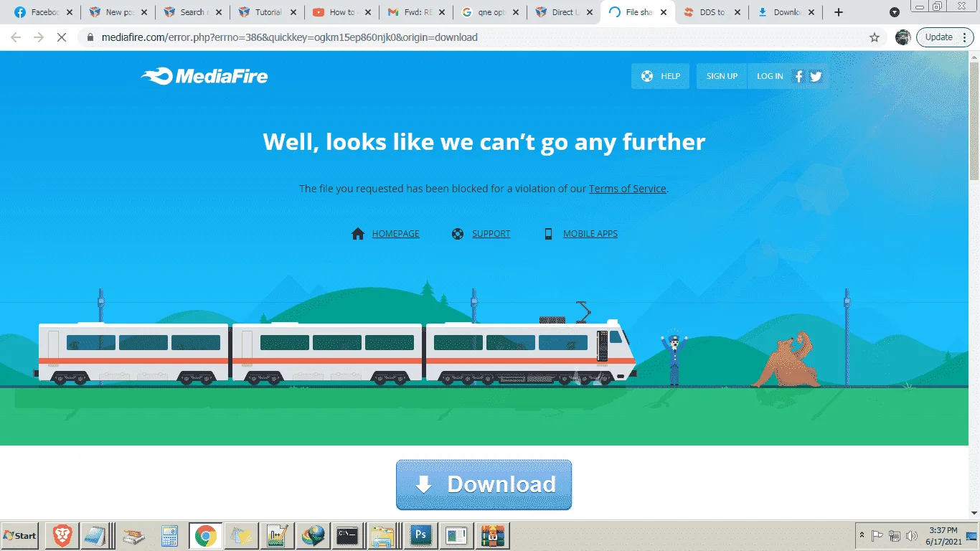Open Photoshop from the taskbar

(x=420, y=535)
